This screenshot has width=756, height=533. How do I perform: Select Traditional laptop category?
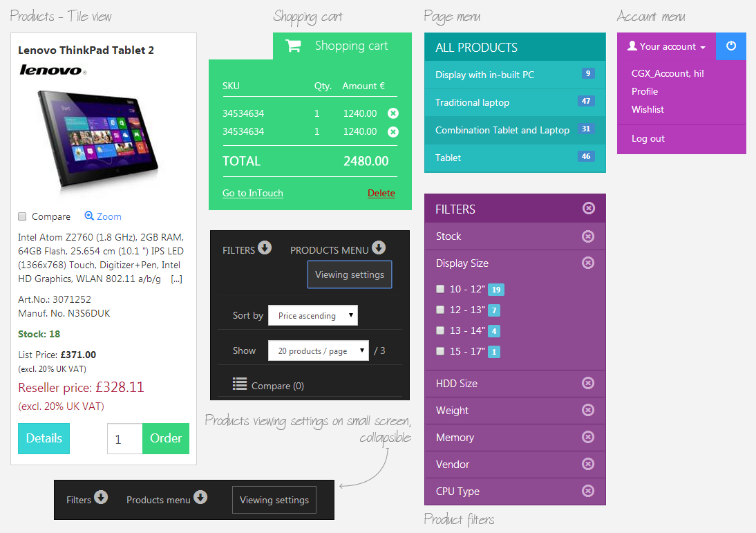coord(515,102)
